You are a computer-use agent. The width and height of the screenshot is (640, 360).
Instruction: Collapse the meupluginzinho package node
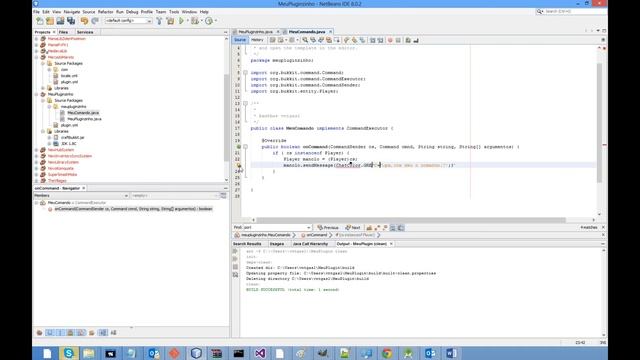[x=49, y=107]
